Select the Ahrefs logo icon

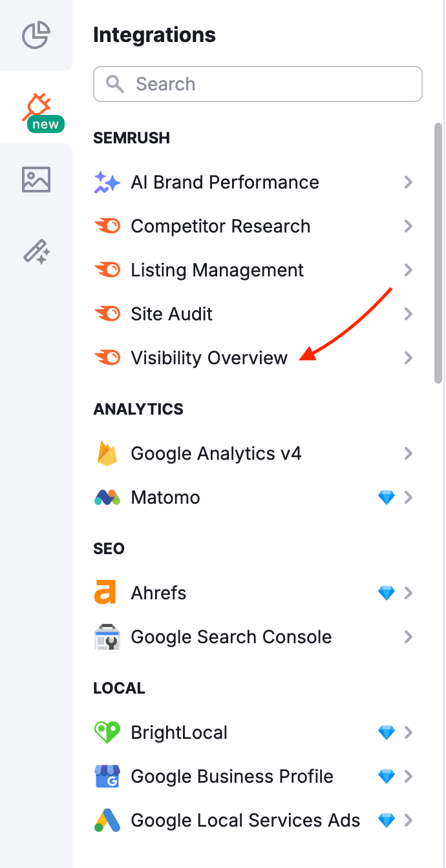tap(107, 593)
